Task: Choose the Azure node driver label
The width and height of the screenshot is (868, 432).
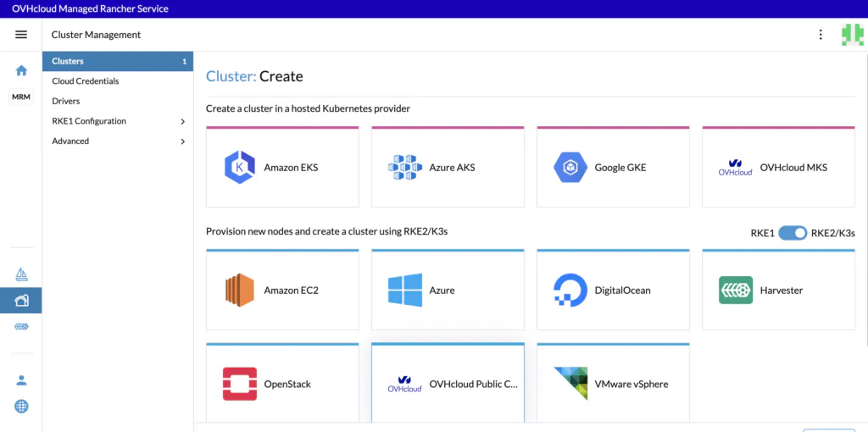Action: point(442,291)
